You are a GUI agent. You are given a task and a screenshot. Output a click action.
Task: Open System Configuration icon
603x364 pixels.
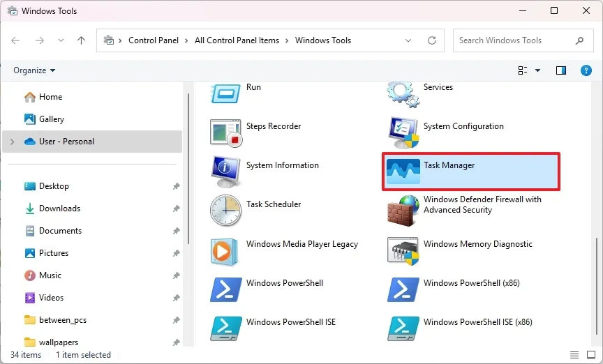pos(403,133)
